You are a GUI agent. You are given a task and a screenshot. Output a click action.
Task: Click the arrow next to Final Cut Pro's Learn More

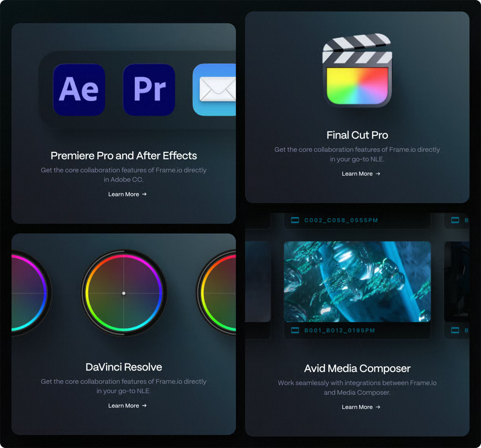pyautogui.click(x=378, y=174)
